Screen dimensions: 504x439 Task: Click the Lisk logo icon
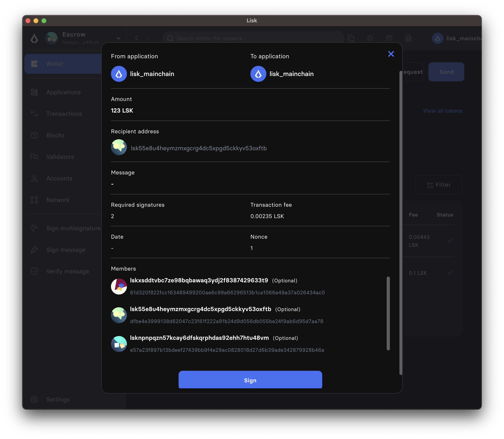click(34, 39)
